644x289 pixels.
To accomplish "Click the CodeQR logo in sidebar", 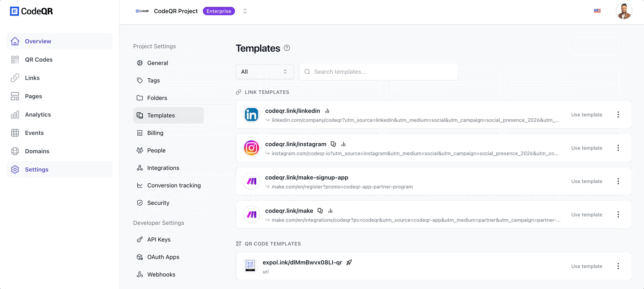I will coord(31,11).
